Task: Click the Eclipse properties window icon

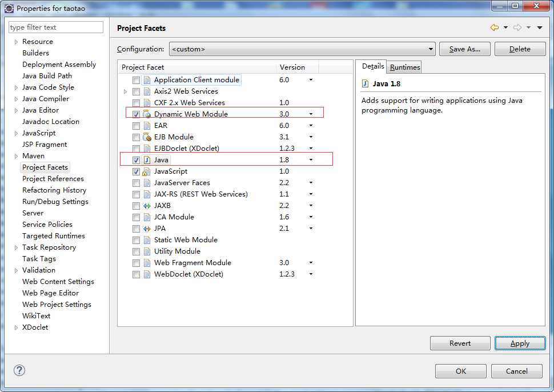Action: pos(9,8)
